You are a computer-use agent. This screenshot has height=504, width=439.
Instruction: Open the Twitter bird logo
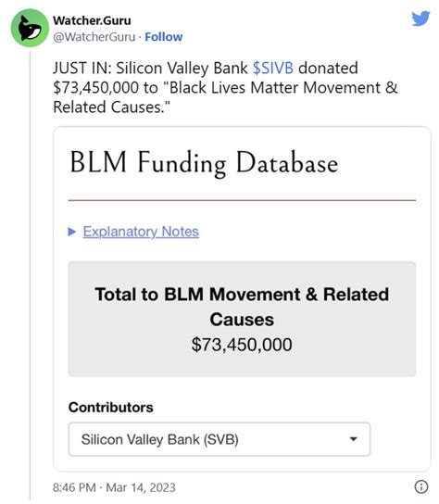pos(420,19)
